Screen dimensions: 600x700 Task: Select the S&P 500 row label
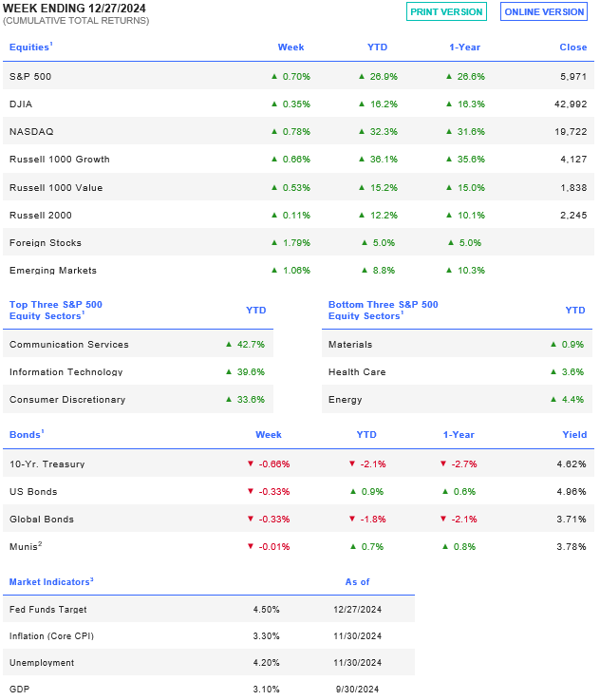[x=30, y=76]
